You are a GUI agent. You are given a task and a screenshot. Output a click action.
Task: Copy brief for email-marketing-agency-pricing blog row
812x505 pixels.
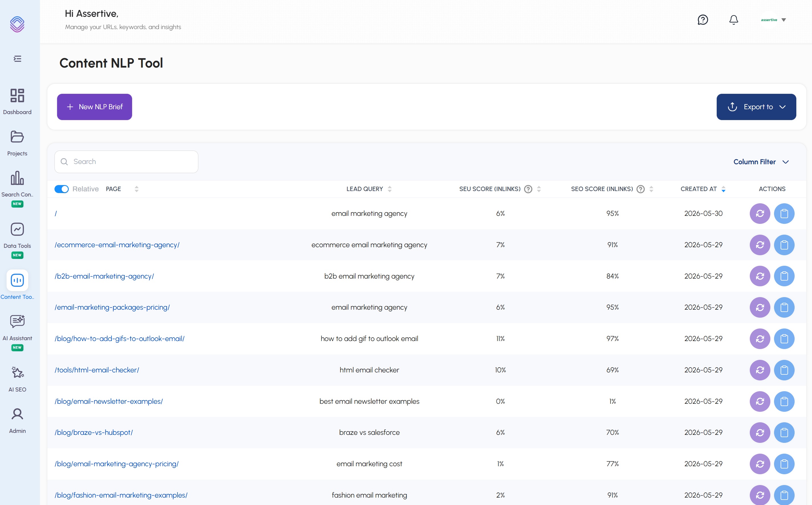tap(784, 464)
